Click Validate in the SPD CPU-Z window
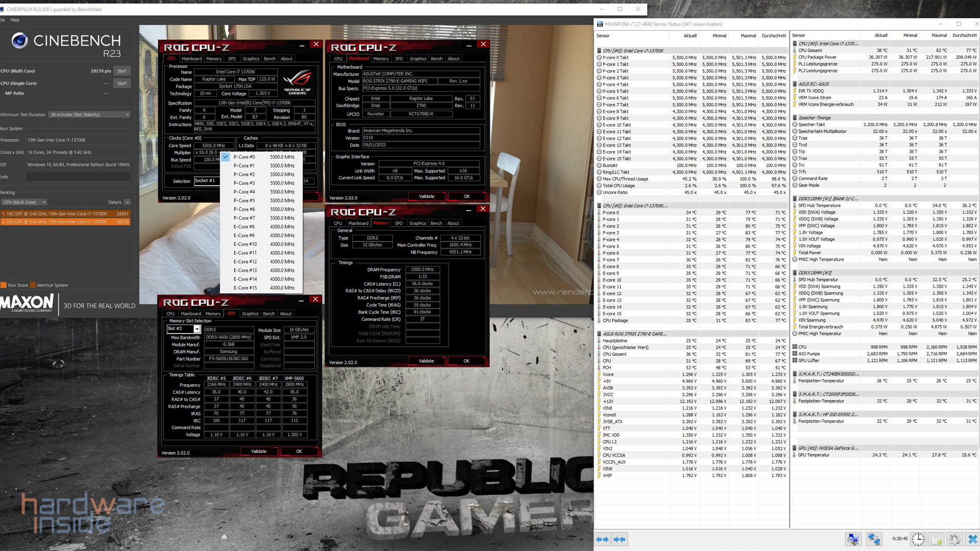The height and width of the screenshot is (551, 980). tap(259, 452)
